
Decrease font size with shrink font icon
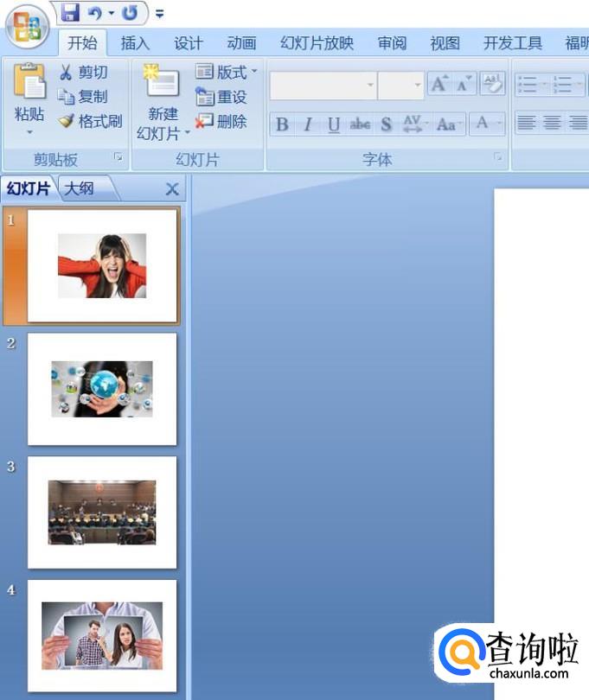click(464, 84)
